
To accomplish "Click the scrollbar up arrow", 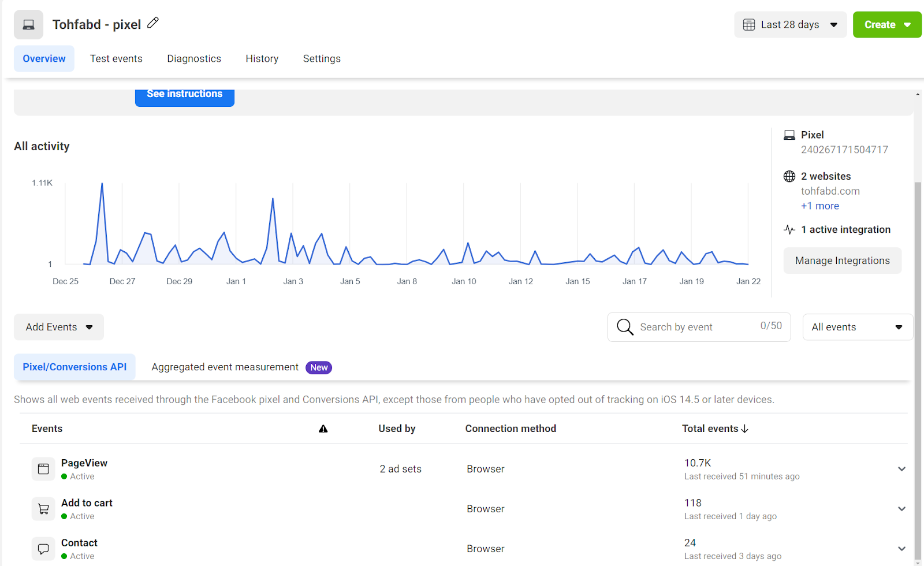I will pos(918,94).
